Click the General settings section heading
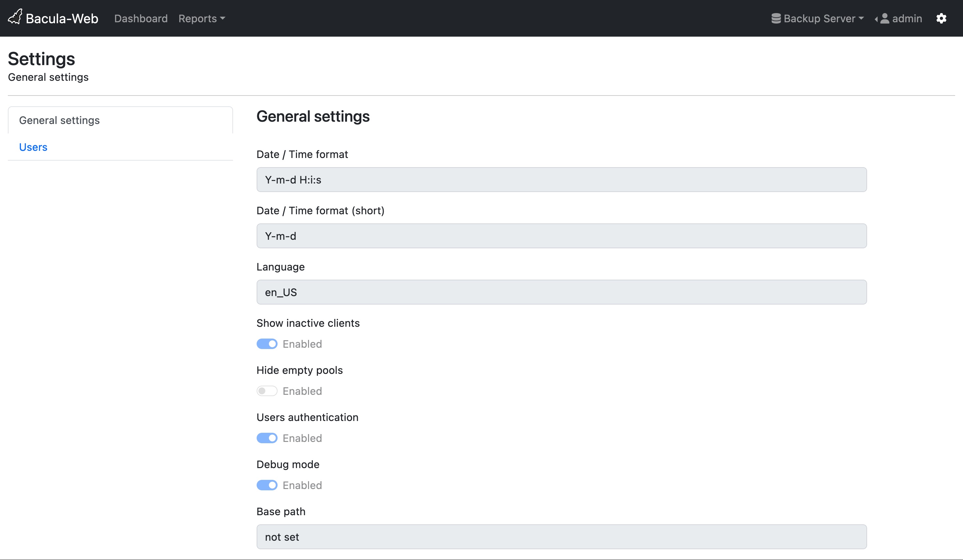The height and width of the screenshot is (560, 963). [x=313, y=116]
